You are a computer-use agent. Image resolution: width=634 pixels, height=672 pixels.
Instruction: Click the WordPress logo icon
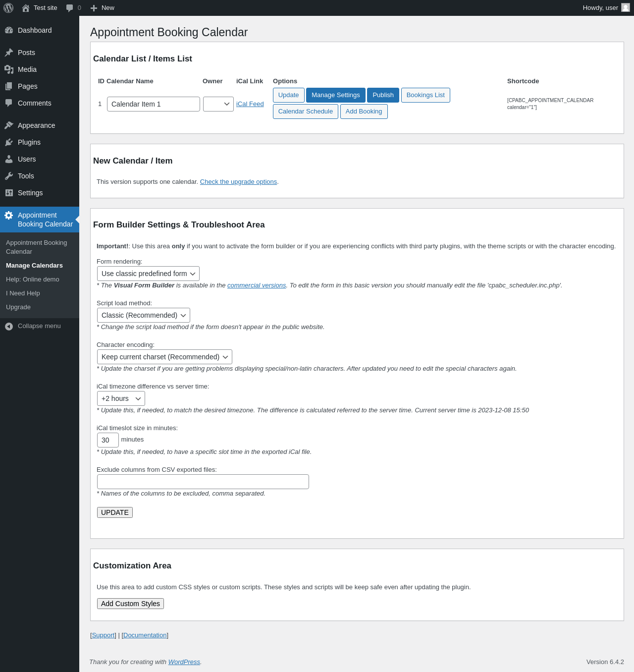click(8, 8)
